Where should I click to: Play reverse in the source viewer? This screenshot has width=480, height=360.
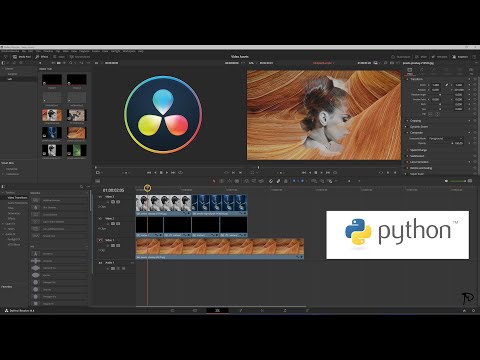point(155,173)
